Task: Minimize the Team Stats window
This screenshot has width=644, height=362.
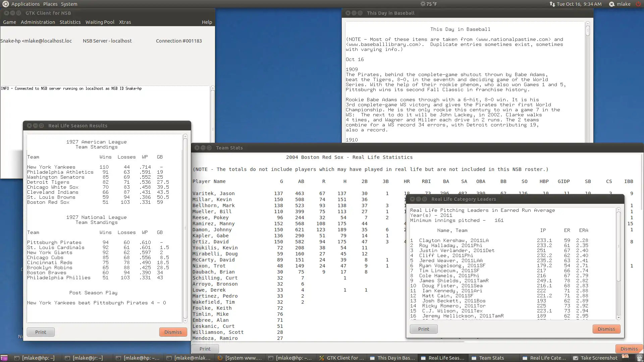Action: pos(203,148)
